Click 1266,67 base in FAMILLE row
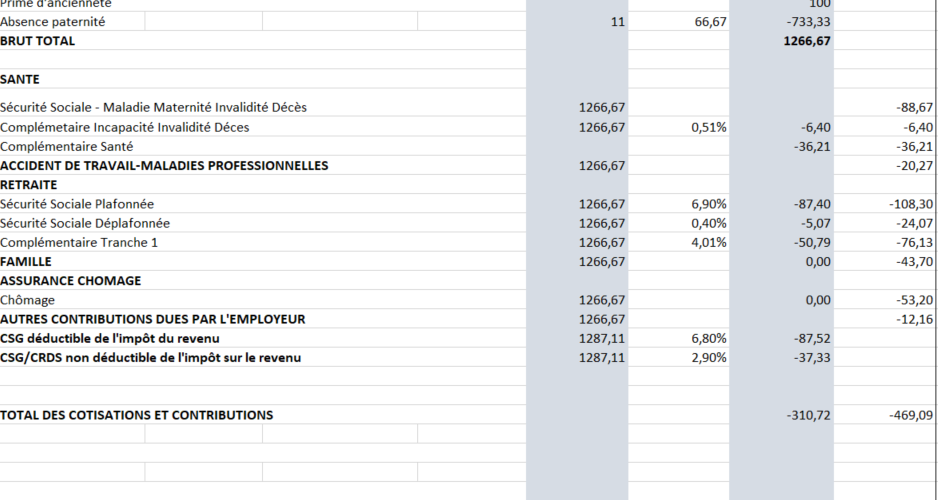This screenshot has width=938, height=500. click(x=602, y=261)
